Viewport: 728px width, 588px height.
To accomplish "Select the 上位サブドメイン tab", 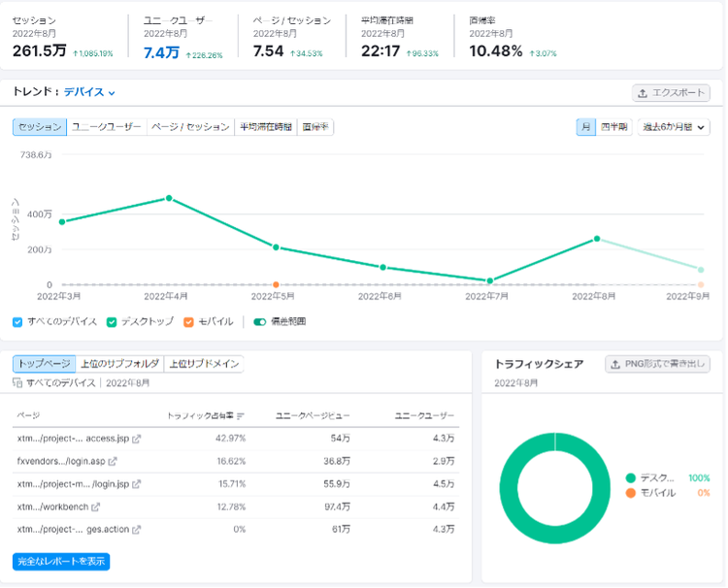I will [x=204, y=364].
